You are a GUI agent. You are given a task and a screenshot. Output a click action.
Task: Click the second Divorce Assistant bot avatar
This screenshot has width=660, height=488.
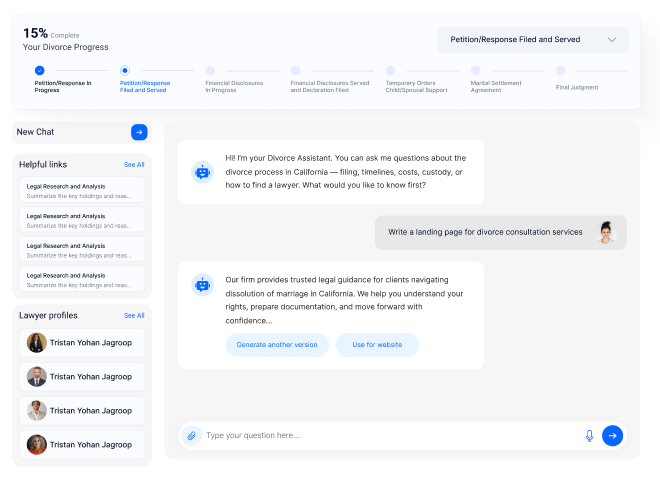(203, 285)
